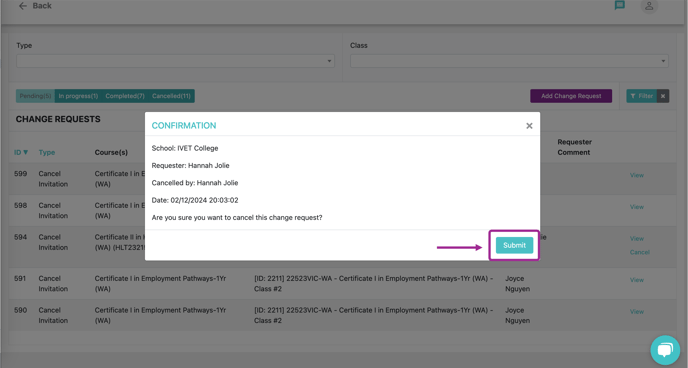Viewport: 688px width, 368px height.
Task: Expand the Type dropdown
Action: coord(176,61)
